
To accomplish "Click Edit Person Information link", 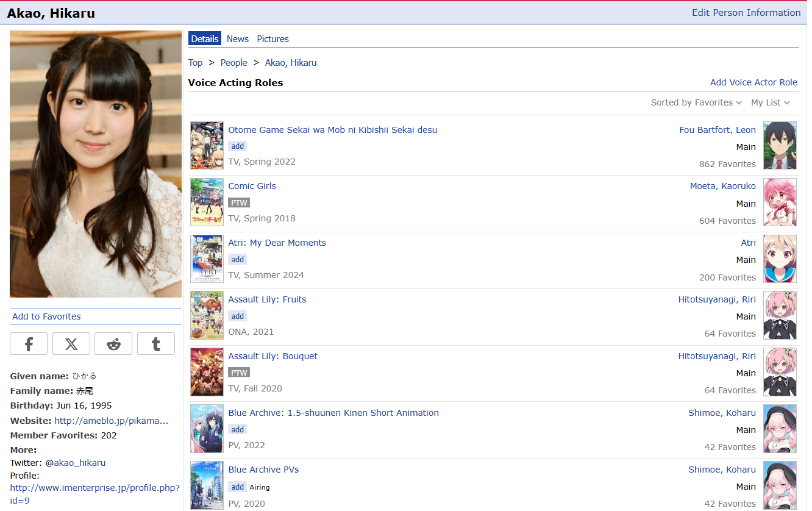I will [x=746, y=13].
